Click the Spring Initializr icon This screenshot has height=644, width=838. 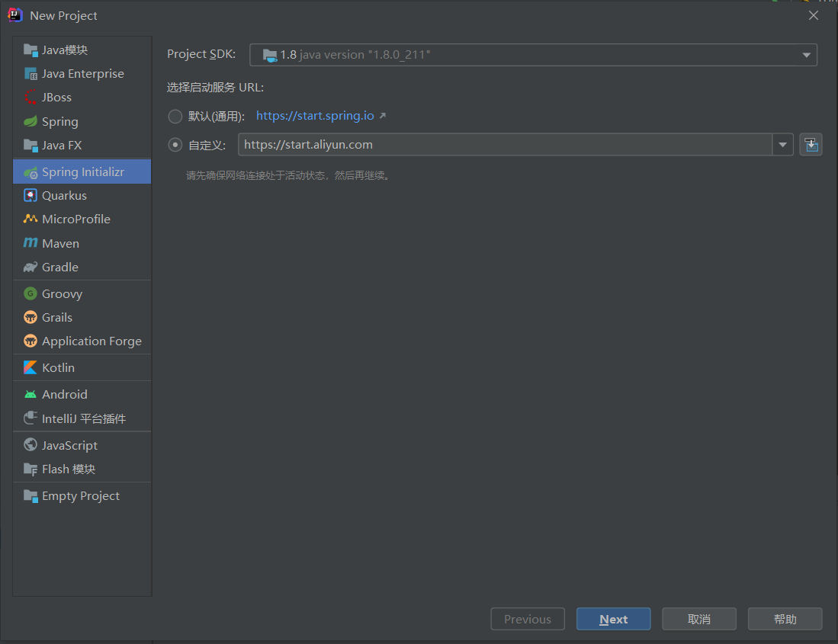31,172
